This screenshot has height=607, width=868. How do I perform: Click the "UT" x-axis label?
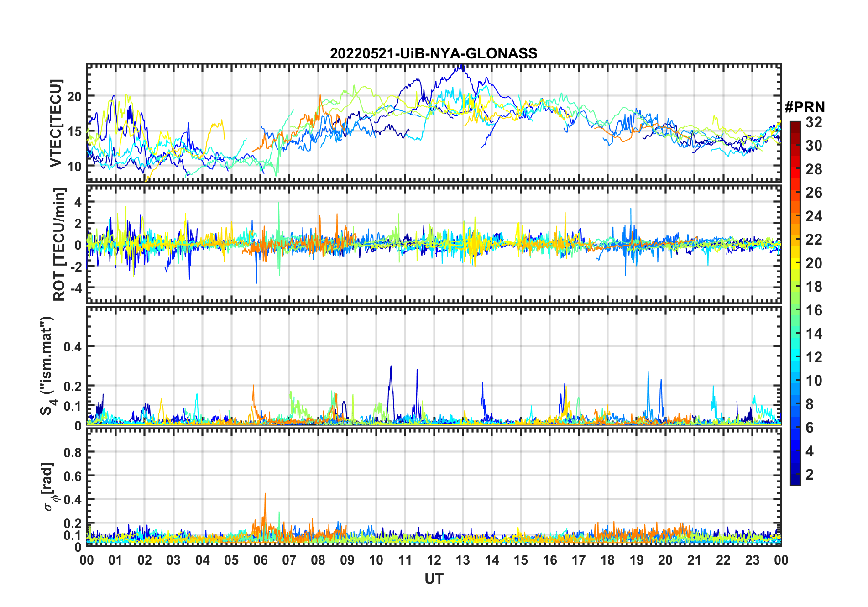tap(434, 579)
